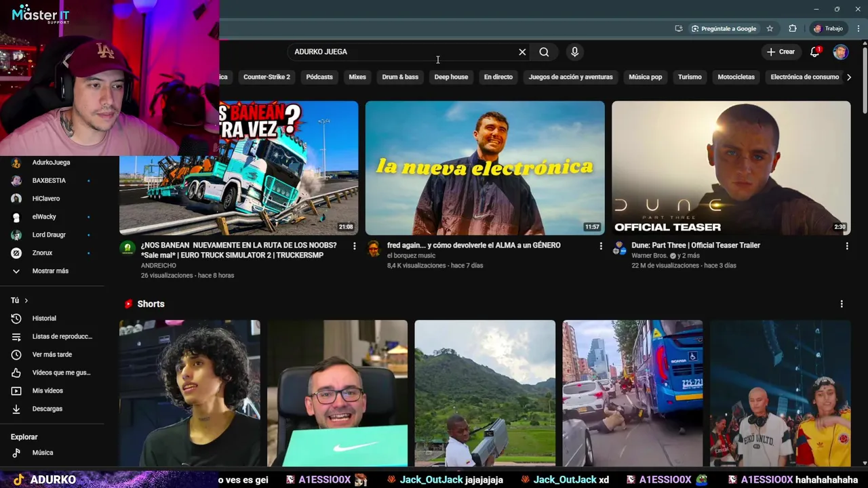868x488 pixels.
Task: Click the page vertical scrollbar
Action: tap(864, 81)
